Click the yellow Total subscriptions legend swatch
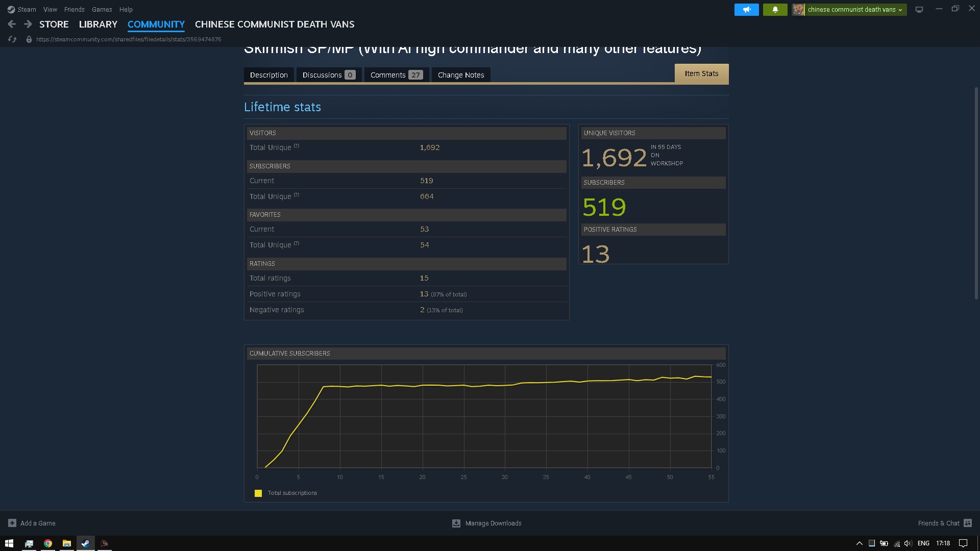Screen dimensions: 980x551 click(258, 493)
